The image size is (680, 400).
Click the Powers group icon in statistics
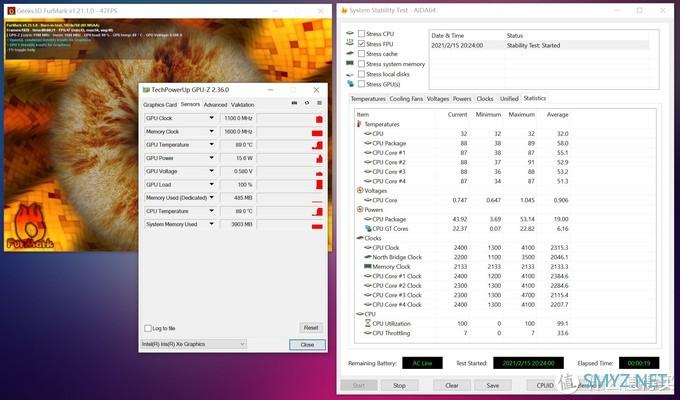pyautogui.click(x=360, y=210)
